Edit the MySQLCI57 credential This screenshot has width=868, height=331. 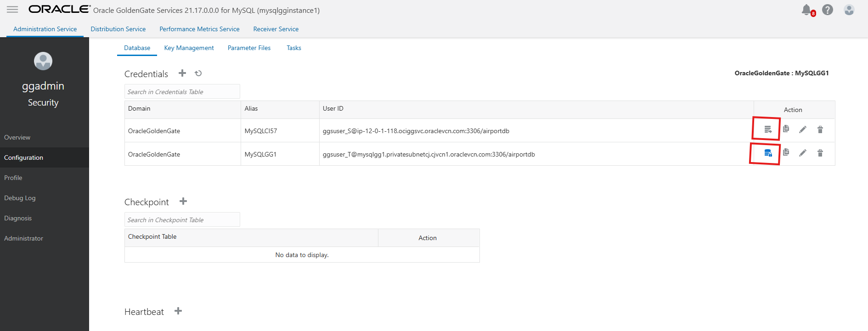point(803,129)
